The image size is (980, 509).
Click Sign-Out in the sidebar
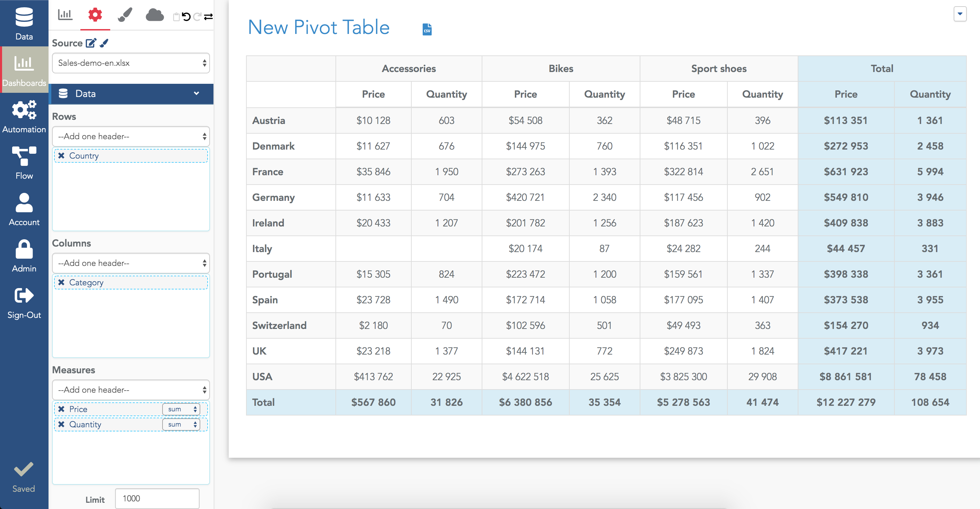24,302
